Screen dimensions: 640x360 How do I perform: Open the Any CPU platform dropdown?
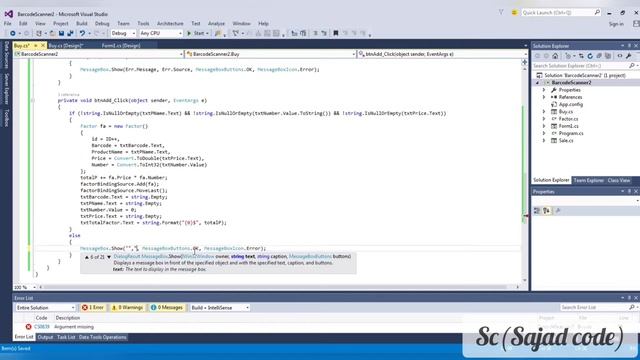pyautogui.click(x=161, y=33)
